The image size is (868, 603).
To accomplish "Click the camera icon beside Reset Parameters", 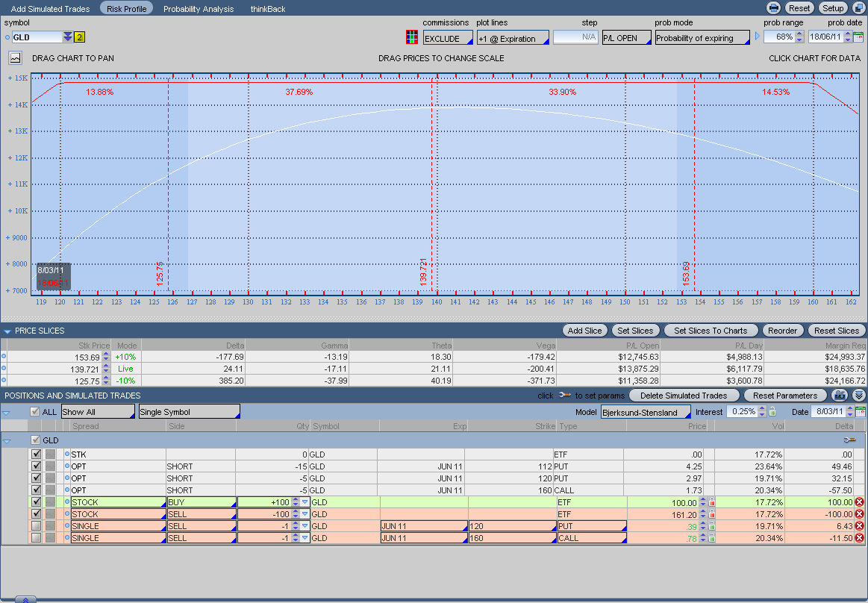I will pyautogui.click(x=840, y=396).
